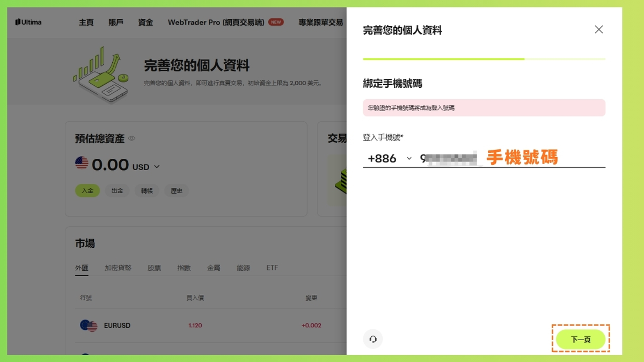Click the Ultima logo
Screen dimensions: 644x362
click(x=28, y=22)
